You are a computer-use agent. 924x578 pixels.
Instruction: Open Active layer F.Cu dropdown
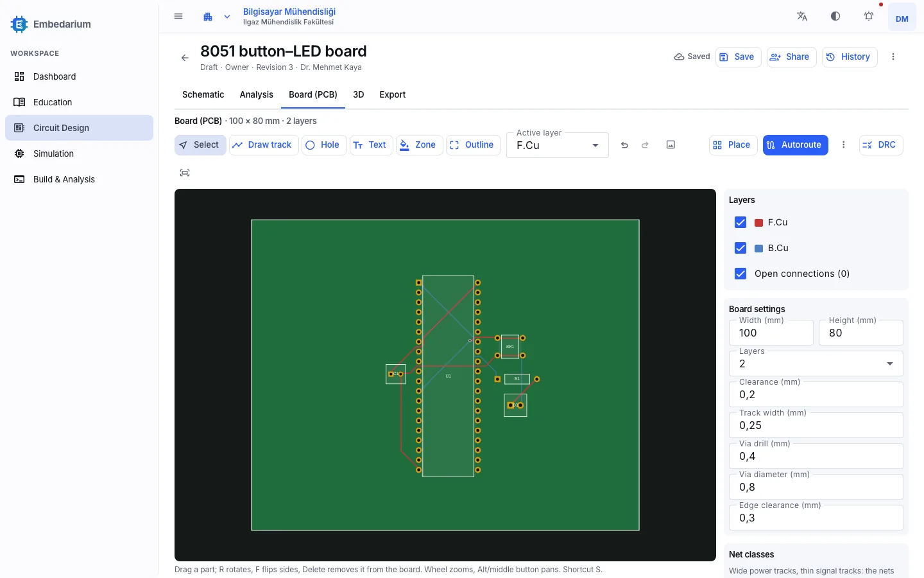tap(558, 145)
